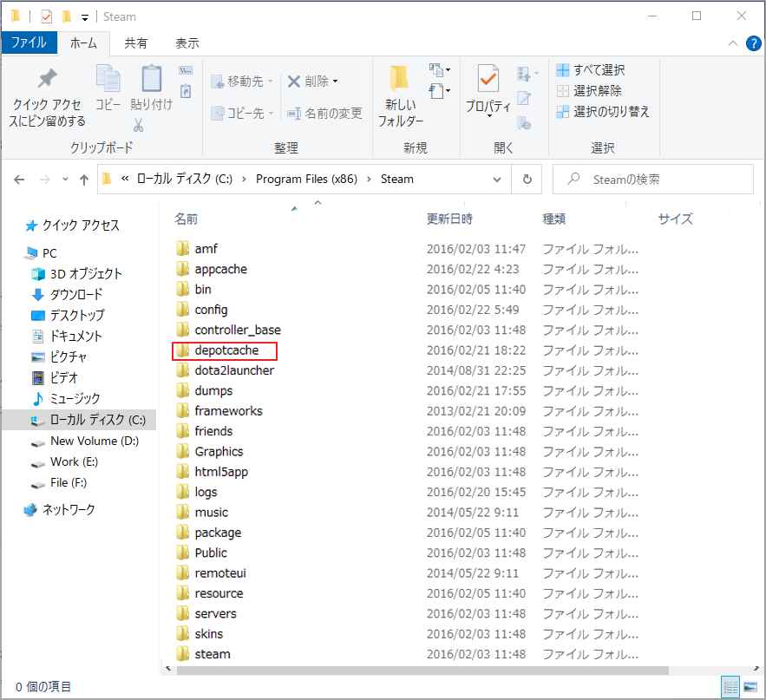Image resolution: width=766 pixels, height=700 pixels.
Task: Click ローカル ディスク (C:) in the address bar
Action: pyautogui.click(x=185, y=179)
